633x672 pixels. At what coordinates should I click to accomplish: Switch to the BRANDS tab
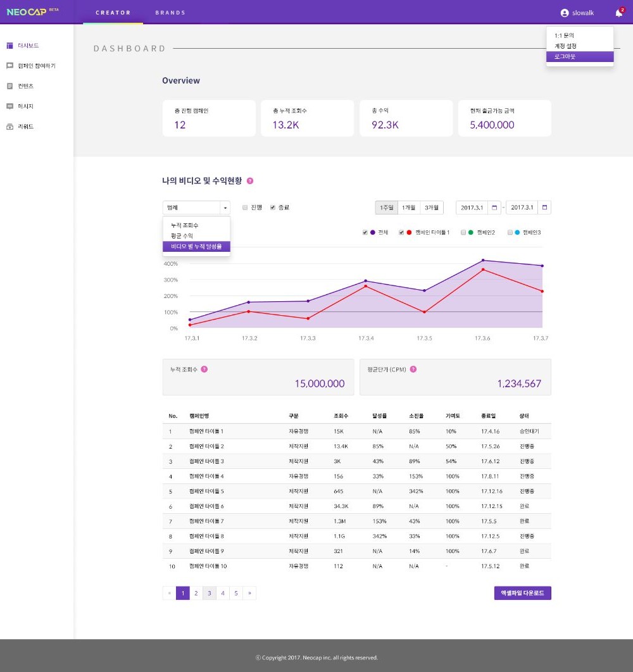(x=170, y=12)
